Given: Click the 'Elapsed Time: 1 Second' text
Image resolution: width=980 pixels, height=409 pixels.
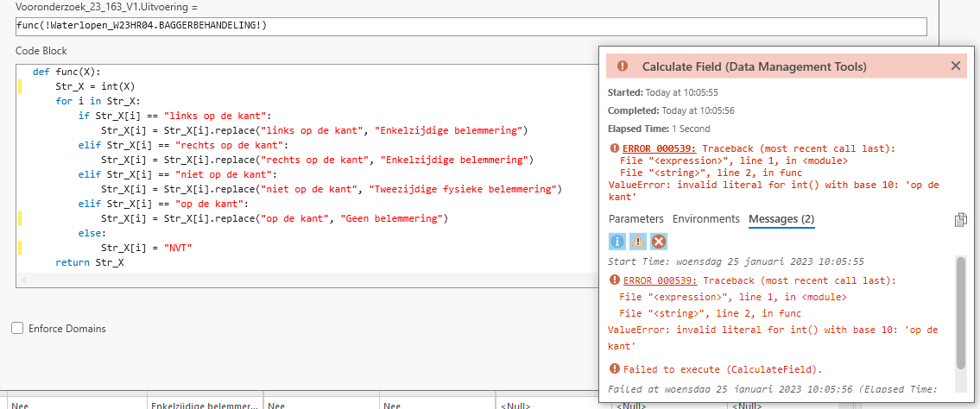Looking at the screenshot, I should (659, 129).
